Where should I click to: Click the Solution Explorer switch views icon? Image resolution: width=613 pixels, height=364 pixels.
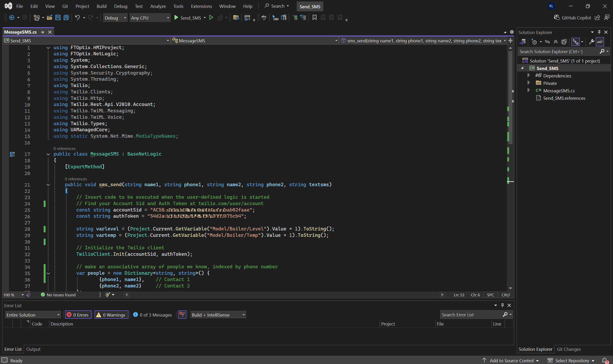(522, 42)
